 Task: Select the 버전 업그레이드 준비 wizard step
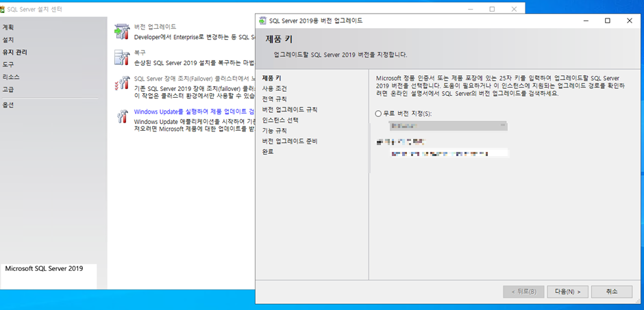click(290, 142)
